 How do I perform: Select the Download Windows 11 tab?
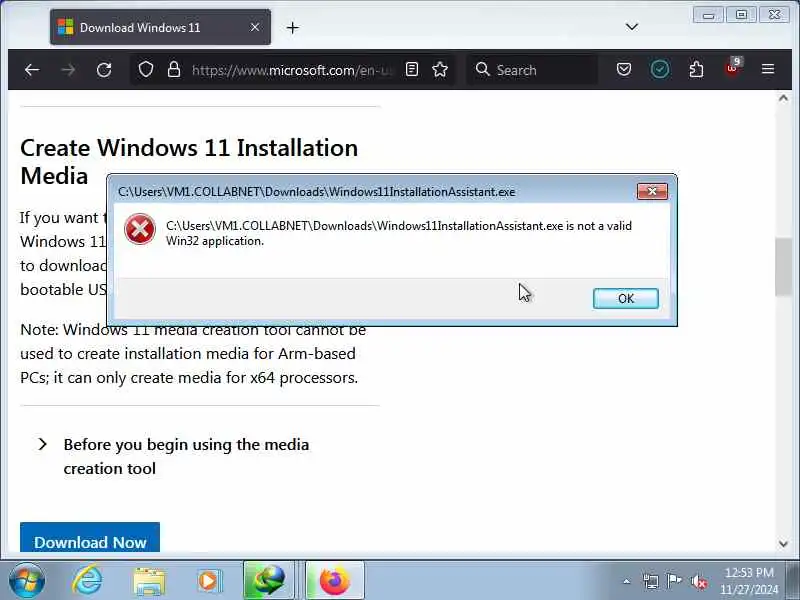pyautogui.click(x=160, y=28)
